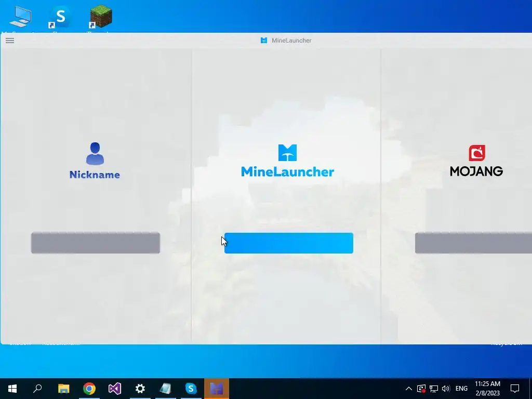The height and width of the screenshot is (399, 532).
Task: Open the network status tray icon
Action: pos(434,389)
